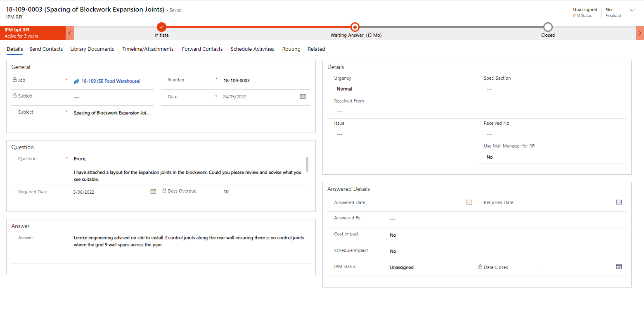
Task: Open the calendar picker for the Date field
Action: pos(303,96)
